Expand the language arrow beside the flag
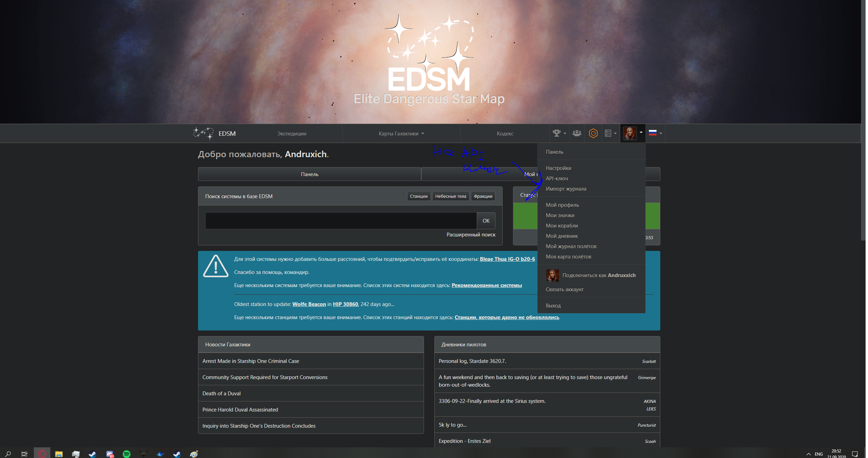 pyautogui.click(x=661, y=133)
